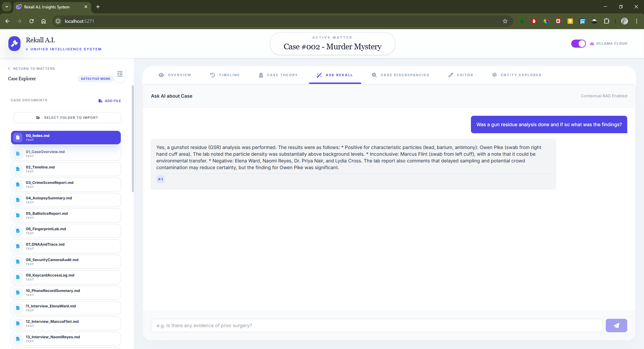Click the Active Matter Case #002 header
The height and width of the screenshot is (349, 644).
332,44
